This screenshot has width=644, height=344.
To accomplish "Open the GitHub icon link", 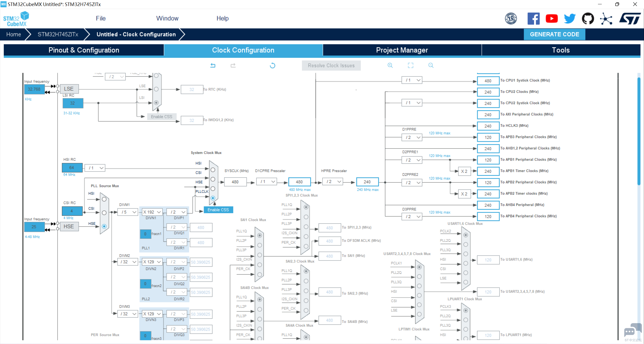I will click(x=588, y=19).
